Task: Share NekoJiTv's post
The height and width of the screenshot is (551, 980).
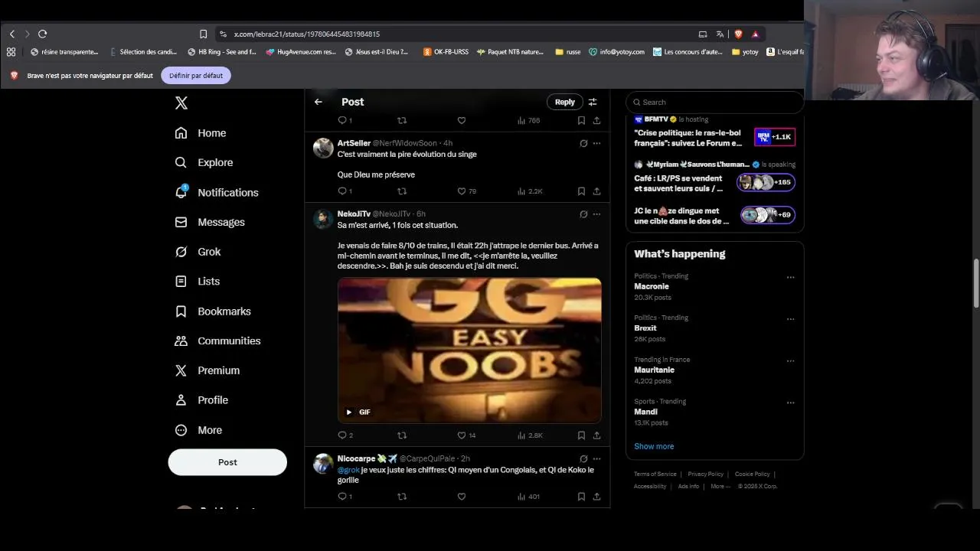Action: pyautogui.click(x=596, y=435)
